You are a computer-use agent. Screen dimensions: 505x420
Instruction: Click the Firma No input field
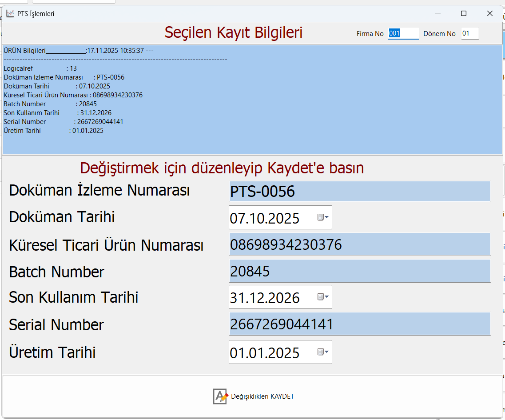[403, 33]
